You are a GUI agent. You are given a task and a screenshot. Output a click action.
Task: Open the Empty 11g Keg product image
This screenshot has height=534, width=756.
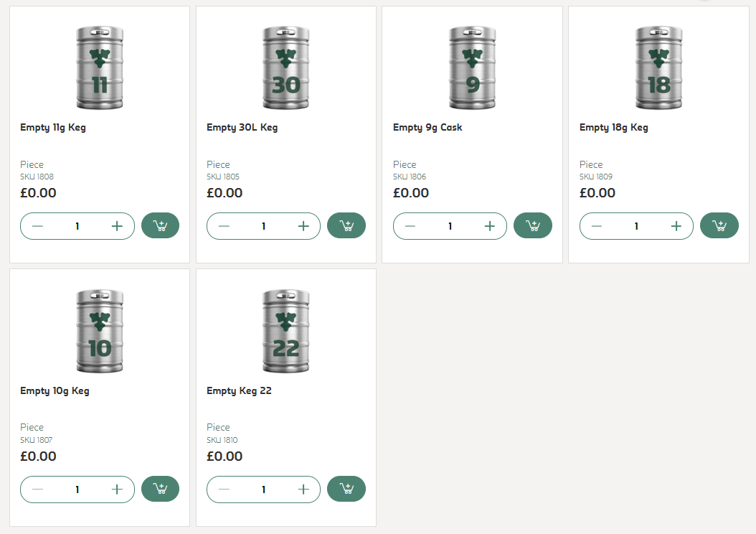pos(100,67)
